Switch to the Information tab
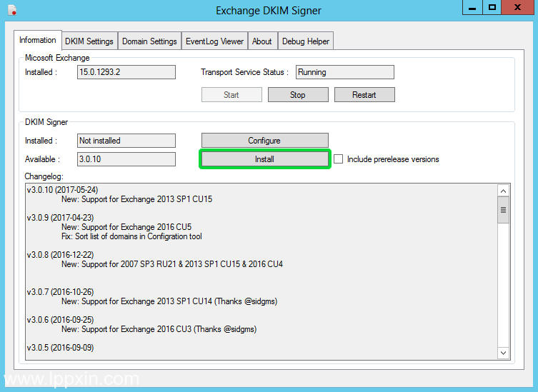The width and height of the screenshot is (538, 392). point(38,40)
